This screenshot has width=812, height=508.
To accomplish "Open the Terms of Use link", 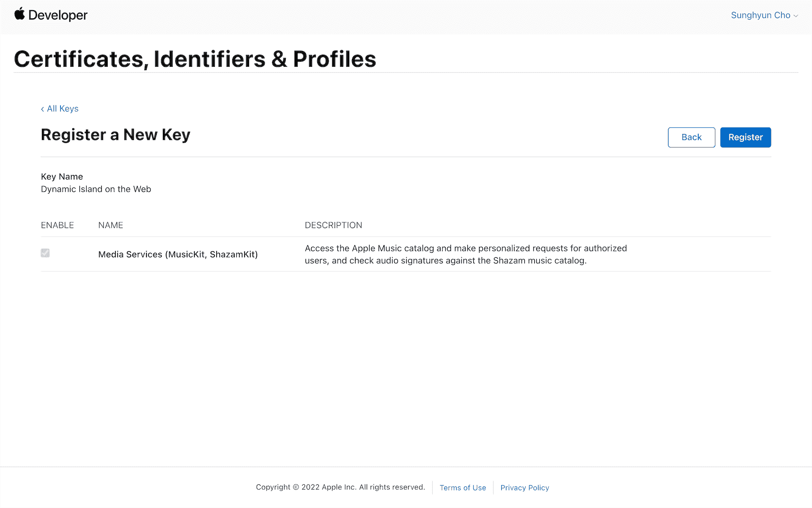I will coord(463,488).
